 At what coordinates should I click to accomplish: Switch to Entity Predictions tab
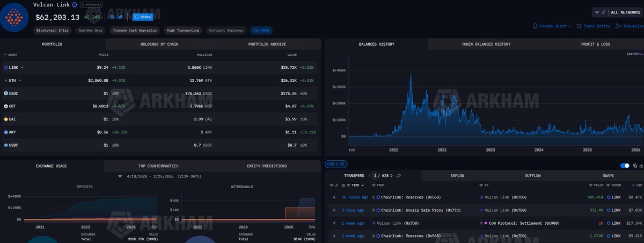[x=267, y=166]
